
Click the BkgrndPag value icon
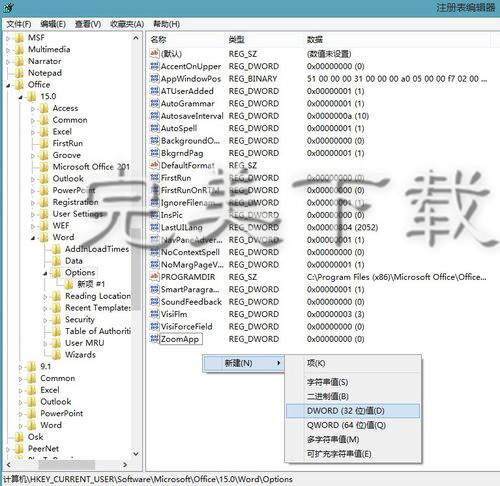[154, 153]
